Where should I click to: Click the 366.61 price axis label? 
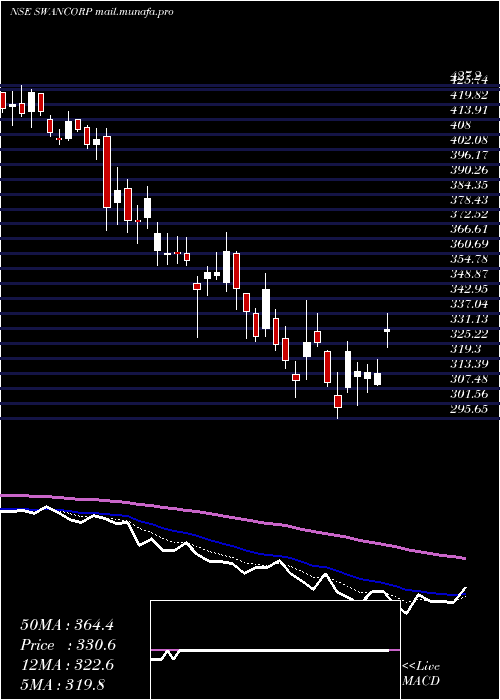click(470, 229)
